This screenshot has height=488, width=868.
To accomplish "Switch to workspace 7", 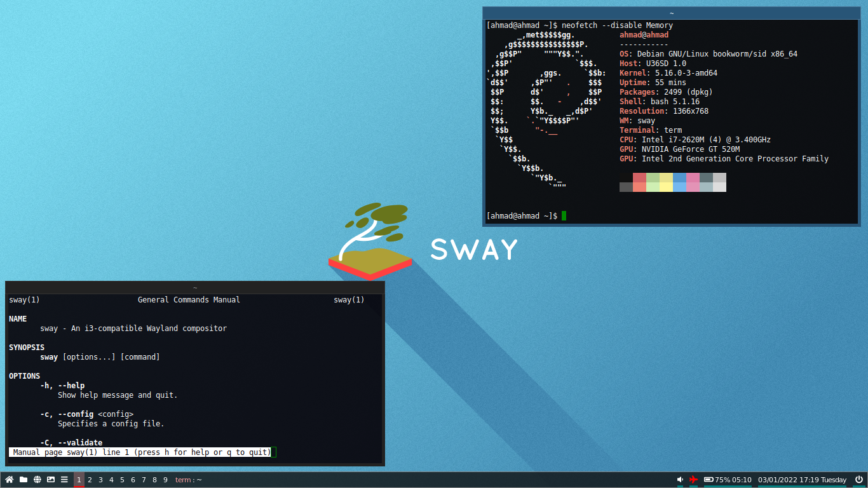I will 144,480.
